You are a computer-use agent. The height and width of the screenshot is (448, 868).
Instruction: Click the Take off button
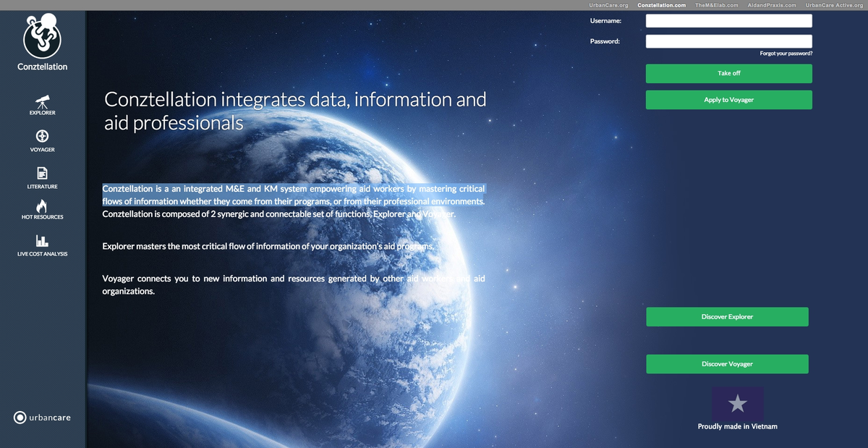728,74
